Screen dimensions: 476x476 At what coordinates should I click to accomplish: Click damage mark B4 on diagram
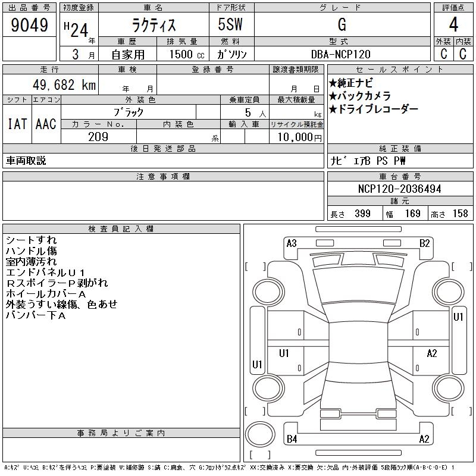[x=292, y=439]
